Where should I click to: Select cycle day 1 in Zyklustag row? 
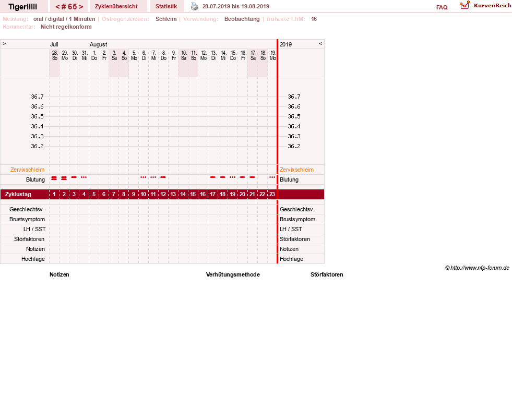54,194
